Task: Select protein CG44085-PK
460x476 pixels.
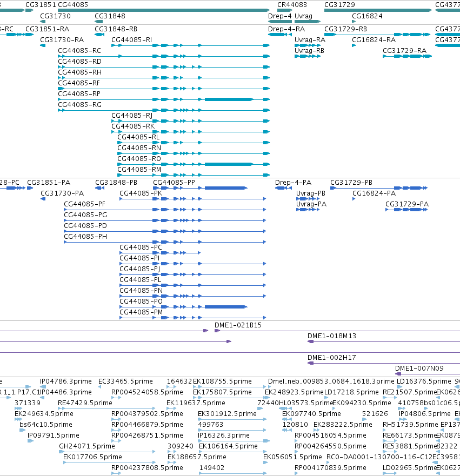Action: [x=141, y=193]
